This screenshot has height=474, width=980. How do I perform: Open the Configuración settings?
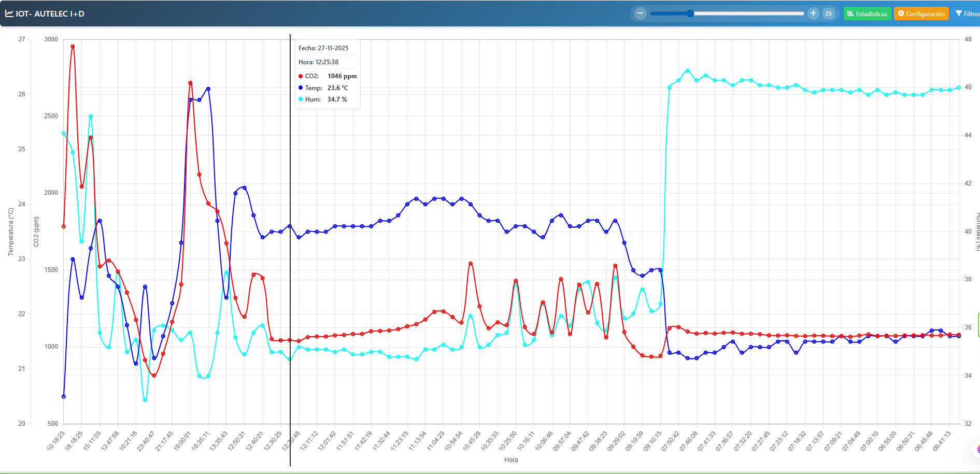point(921,13)
